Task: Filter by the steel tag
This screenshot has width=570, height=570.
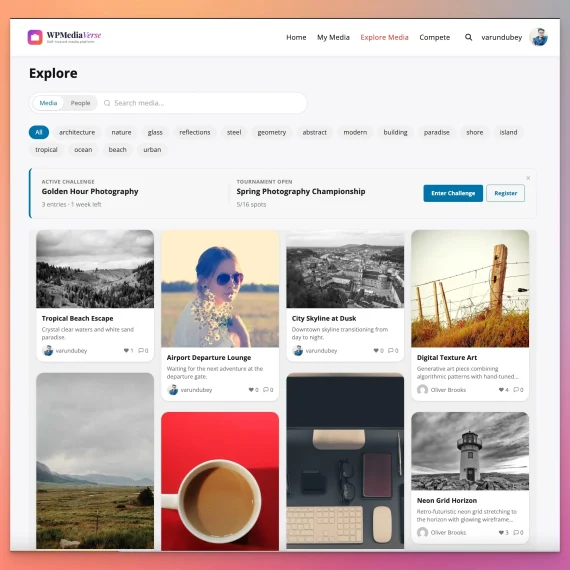Action: pos(234,132)
